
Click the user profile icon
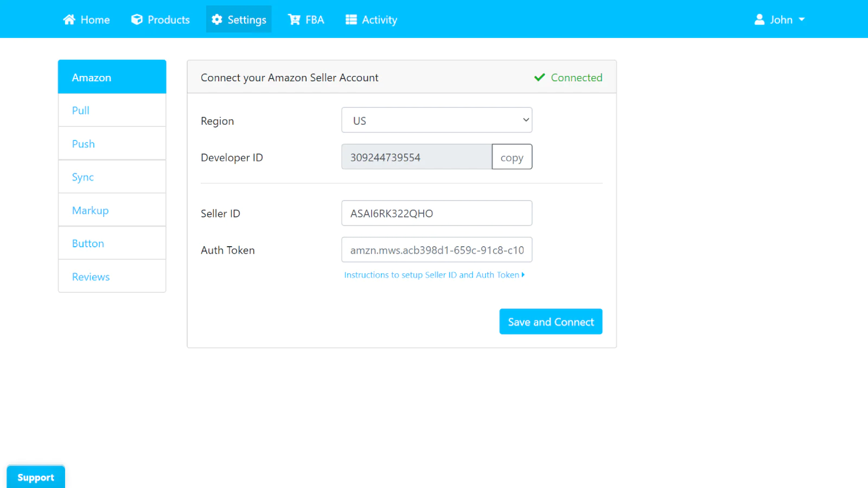coord(759,20)
